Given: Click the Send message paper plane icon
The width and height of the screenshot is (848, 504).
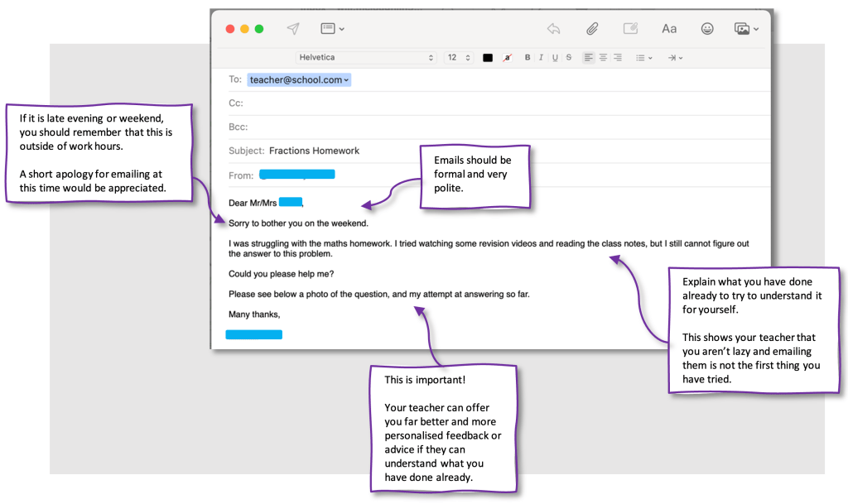Looking at the screenshot, I should coord(292,29).
